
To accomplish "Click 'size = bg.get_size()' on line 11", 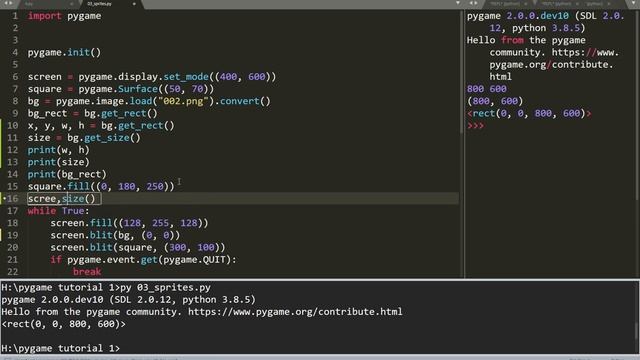I will pyautogui.click(x=84, y=138).
